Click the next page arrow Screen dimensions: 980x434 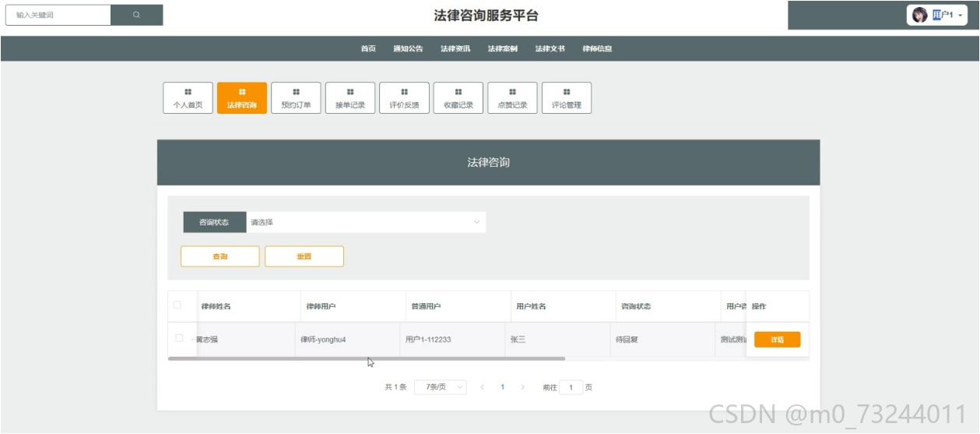[522, 386]
